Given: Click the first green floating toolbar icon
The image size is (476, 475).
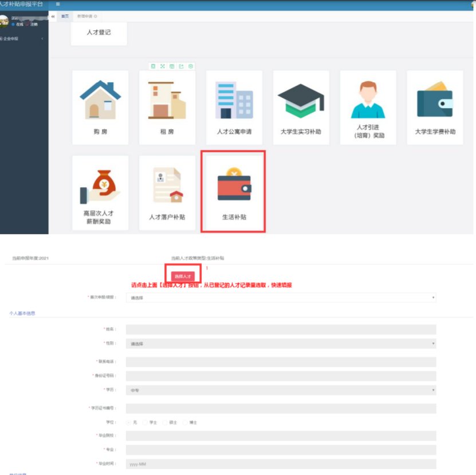Looking at the screenshot, I should (154, 66).
